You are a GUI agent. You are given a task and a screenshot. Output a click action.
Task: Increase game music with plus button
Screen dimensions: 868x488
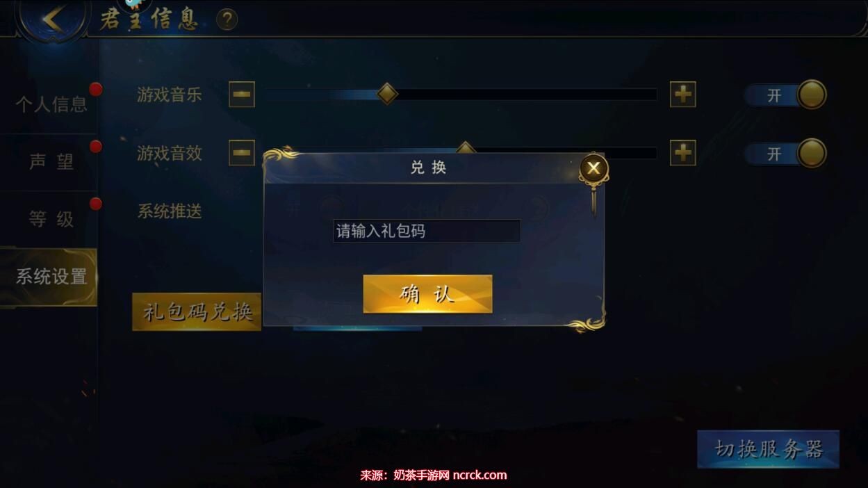click(683, 95)
